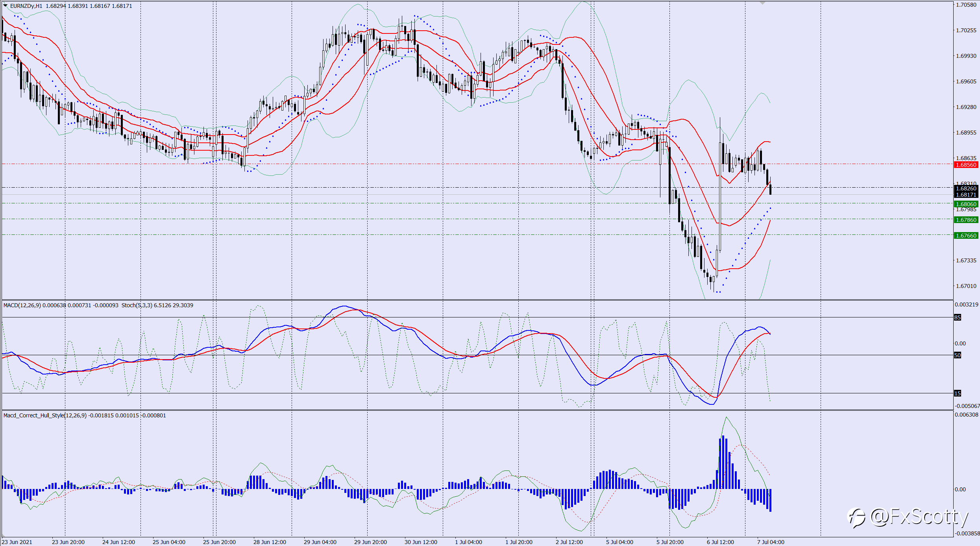Click the 28 Jun 12:00 time label
Image resolution: width=980 pixels, height=546 pixels.
(270, 542)
